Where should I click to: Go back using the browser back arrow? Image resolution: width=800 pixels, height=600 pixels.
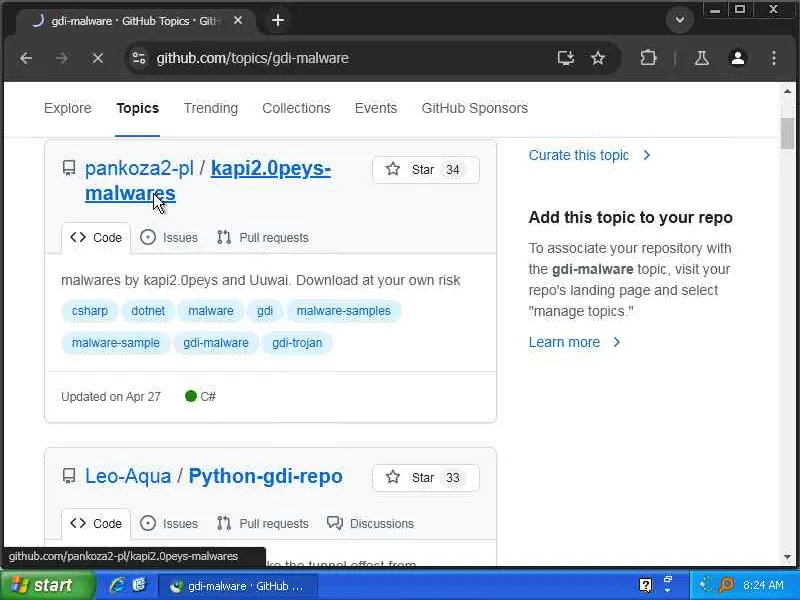point(27,58)
